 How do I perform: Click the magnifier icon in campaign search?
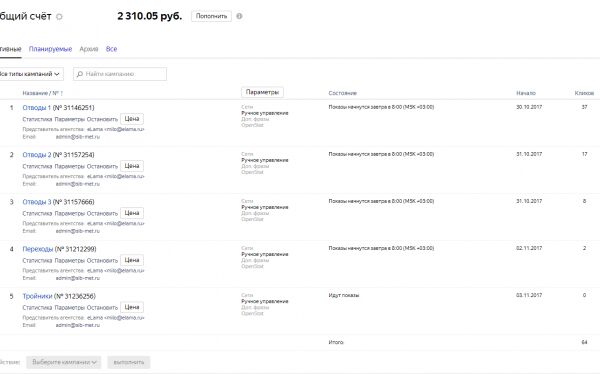pos(80,74)
